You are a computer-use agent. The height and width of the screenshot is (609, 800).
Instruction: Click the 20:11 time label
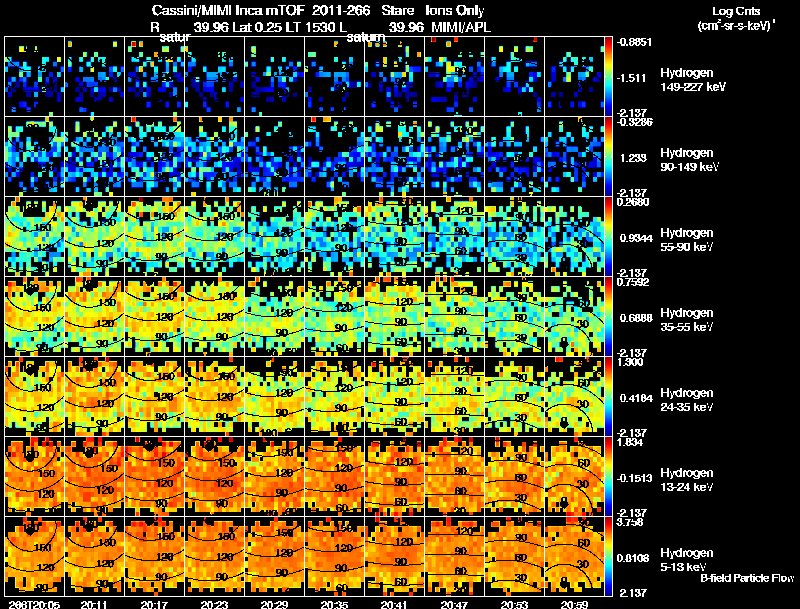pos(94,604)
